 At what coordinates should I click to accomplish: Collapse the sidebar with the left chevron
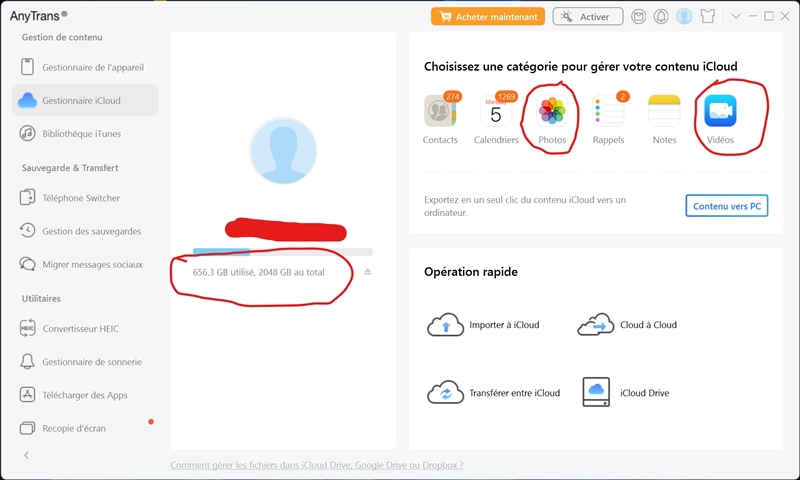pos(27,455)
